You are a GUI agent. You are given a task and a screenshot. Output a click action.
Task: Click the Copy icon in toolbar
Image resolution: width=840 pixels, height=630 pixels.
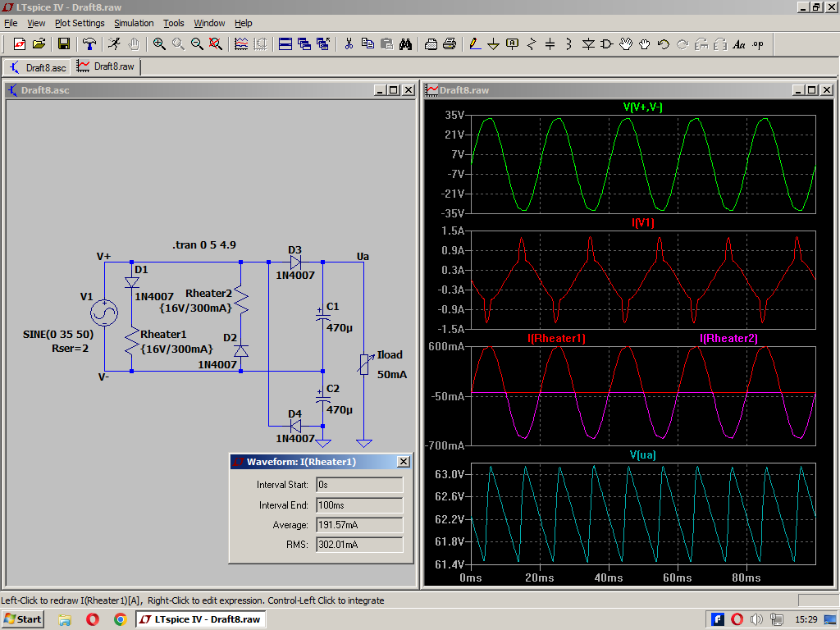(x=367, y=44)
